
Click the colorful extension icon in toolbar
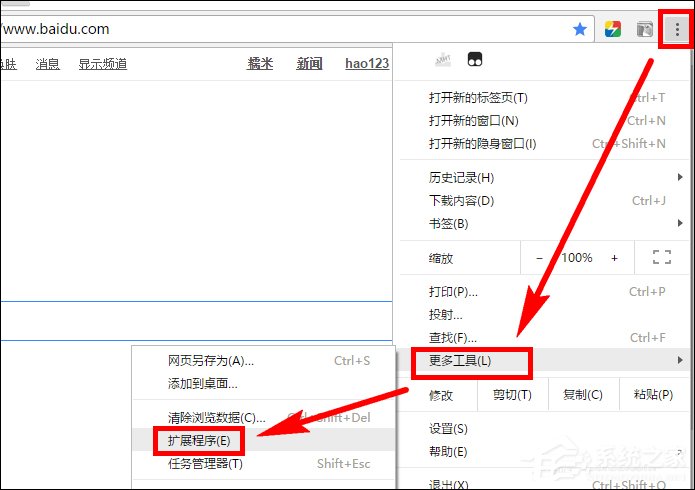(613, 29)
